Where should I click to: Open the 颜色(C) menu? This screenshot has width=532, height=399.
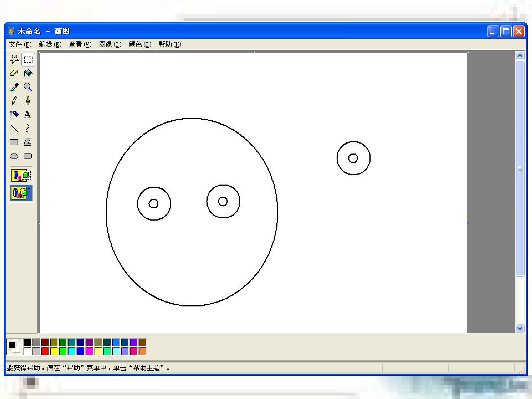tap(140, 44)
